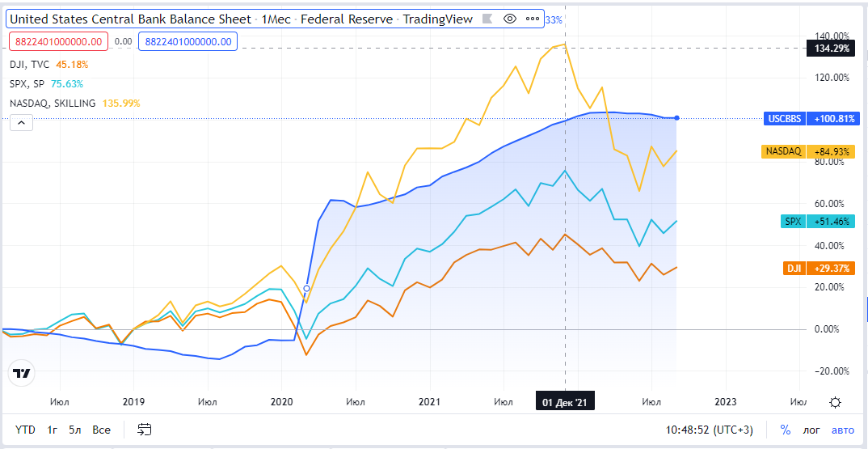Collapse the indicators legend with chevron

pyautogui.click(x=21, y=123)
